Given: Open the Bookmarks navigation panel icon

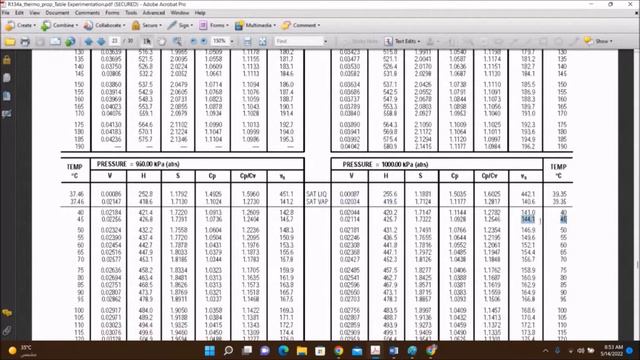Looking at the screenshot, I should 7,96.
